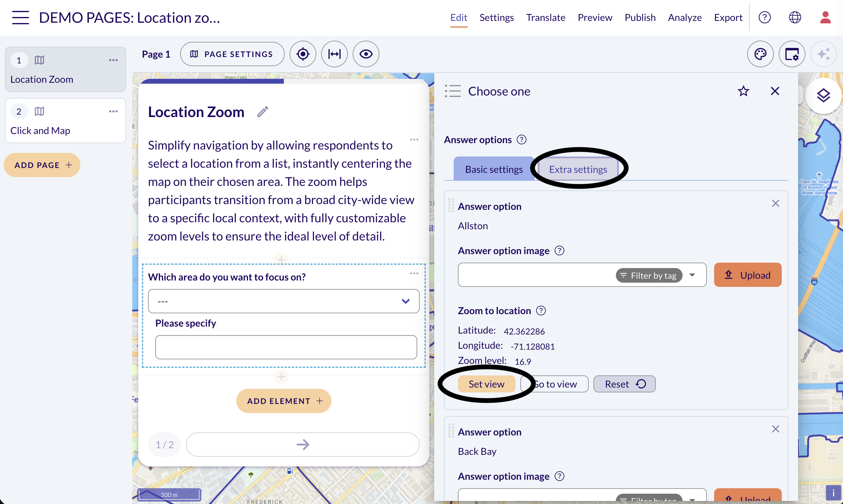Open the hamburger main menu
Screen dimensions: 843x504
[20, 17]
